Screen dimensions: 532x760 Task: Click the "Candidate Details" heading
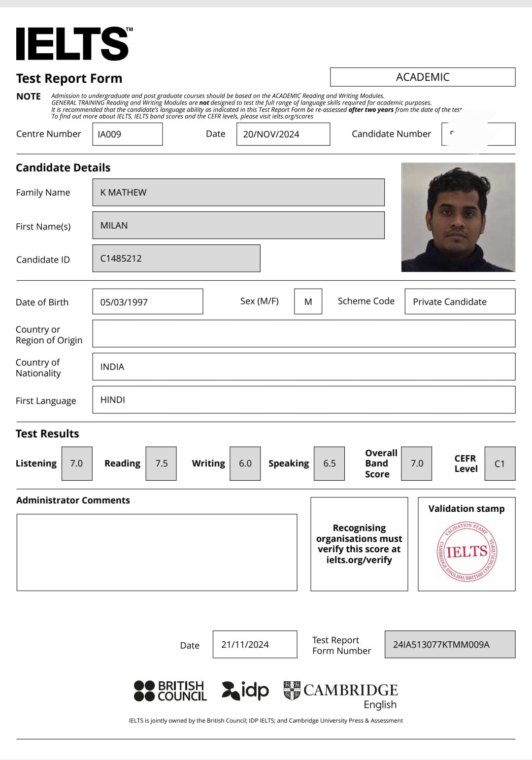point(63,167)
